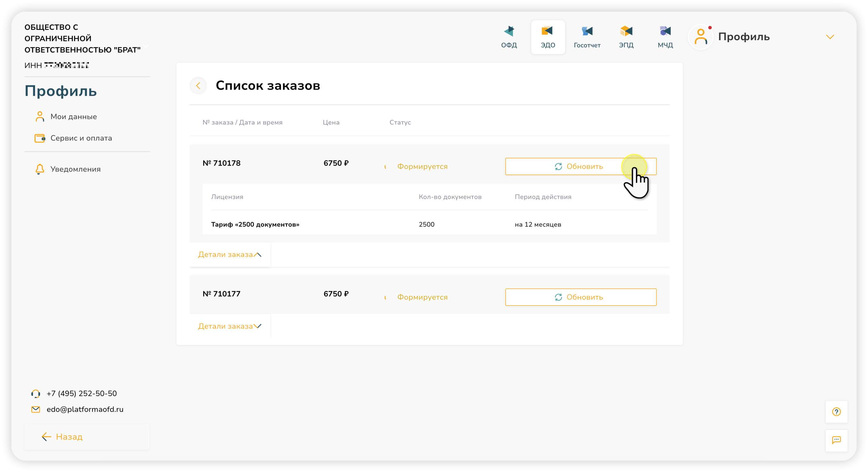
Task: Open the ЭПД service icon
Action: [x=626, y=37]
